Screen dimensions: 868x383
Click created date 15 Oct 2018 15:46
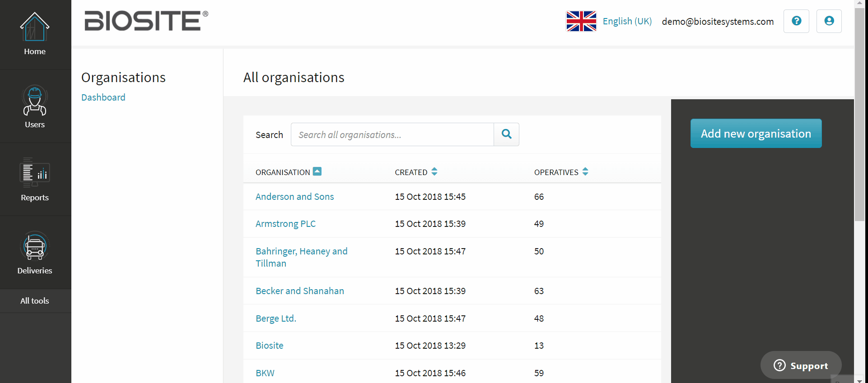430,373
